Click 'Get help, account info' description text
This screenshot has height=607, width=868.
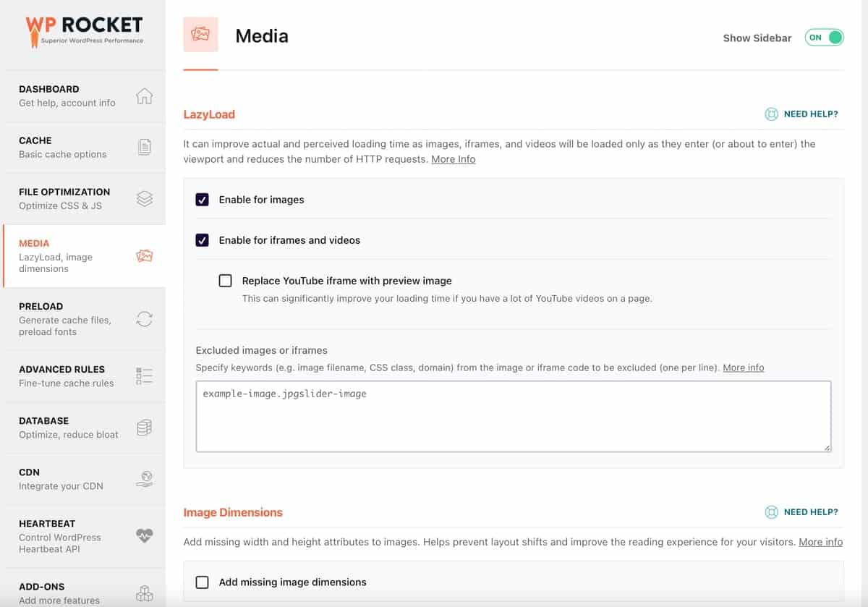(67, 103)
